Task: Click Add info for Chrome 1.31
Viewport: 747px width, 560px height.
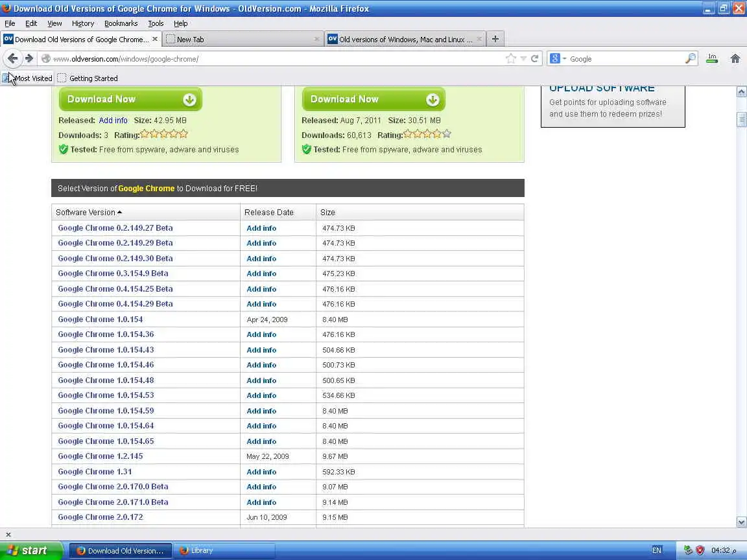Action: point(261,472)
